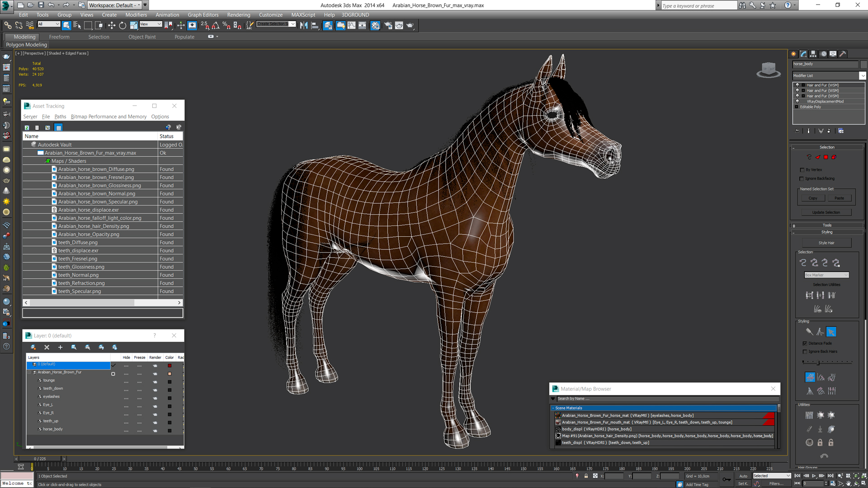
Task: Collapse Arabian_Horse_Brown_Fur layer tree
Action: pyautogui.click(x=29, y=372)
